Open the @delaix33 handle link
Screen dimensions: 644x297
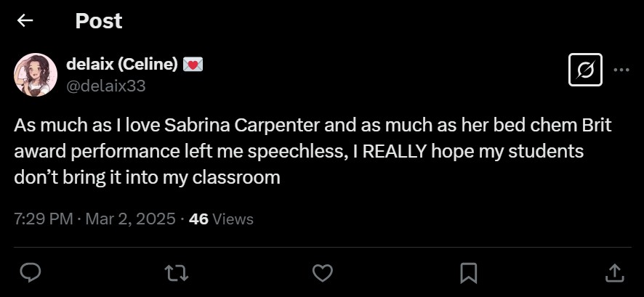coord(106,86)
